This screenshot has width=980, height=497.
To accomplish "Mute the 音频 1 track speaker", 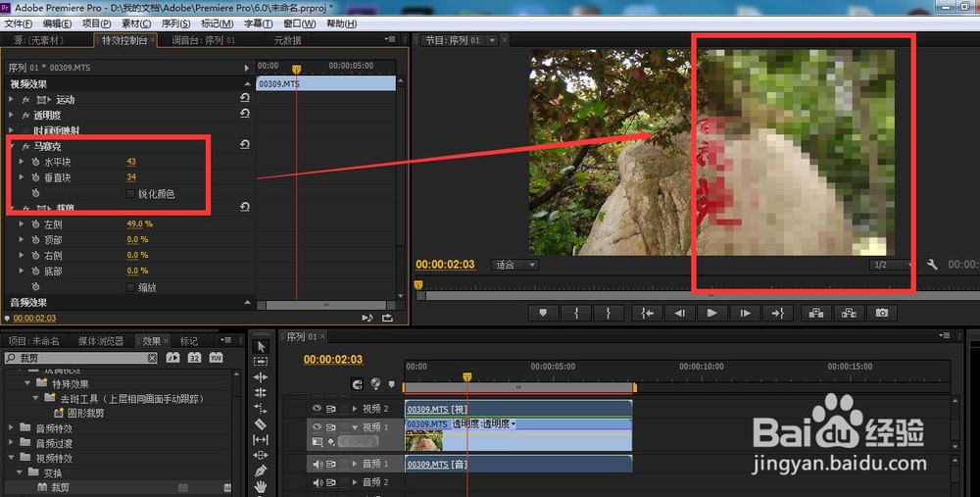I will (x=317, y=464).
